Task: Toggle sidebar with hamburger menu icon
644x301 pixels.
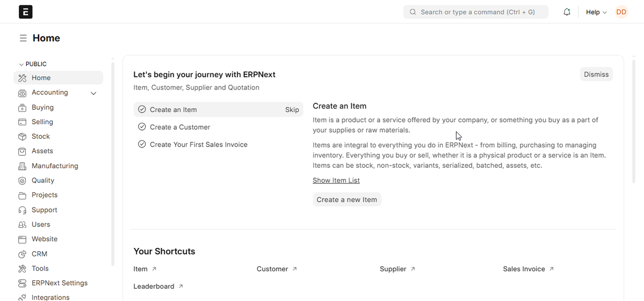Action: pos(23,38)
